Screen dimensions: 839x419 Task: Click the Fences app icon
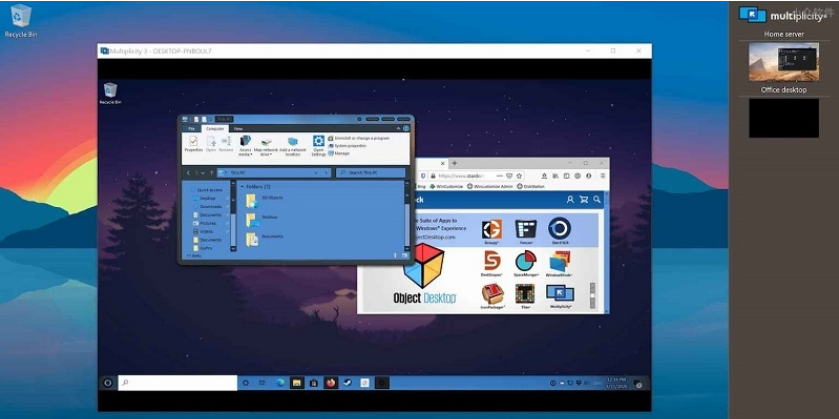point(525,230)
